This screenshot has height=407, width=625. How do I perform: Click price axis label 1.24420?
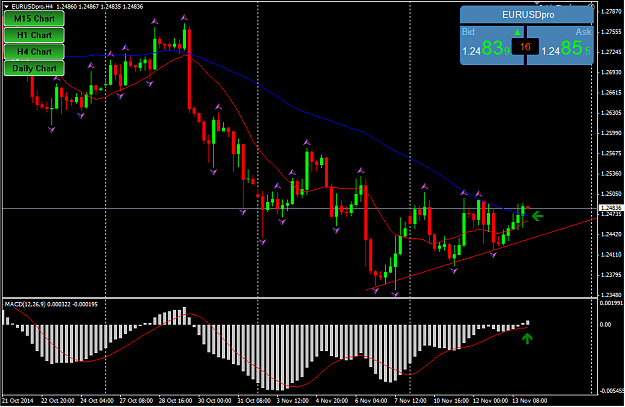[611, 234]
